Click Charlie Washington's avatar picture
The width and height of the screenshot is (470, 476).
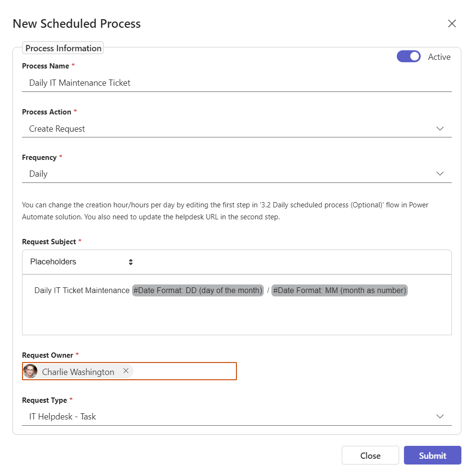tap(30, 372)
